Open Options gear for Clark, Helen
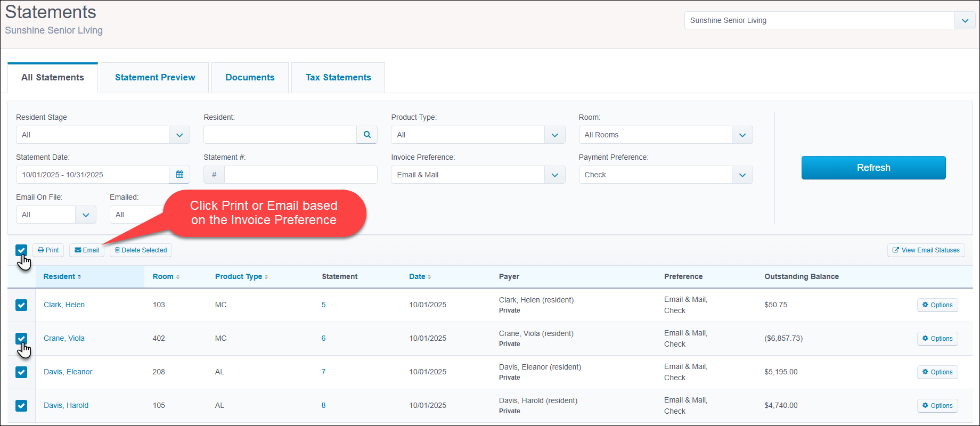This screenshot has width=980, height=426. (x=937, y=305)
